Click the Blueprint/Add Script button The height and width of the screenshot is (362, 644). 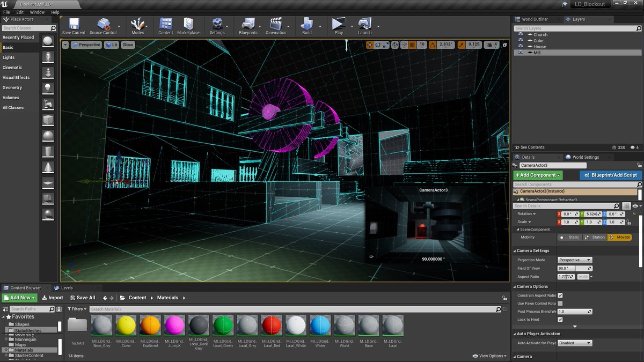[611, 175]
